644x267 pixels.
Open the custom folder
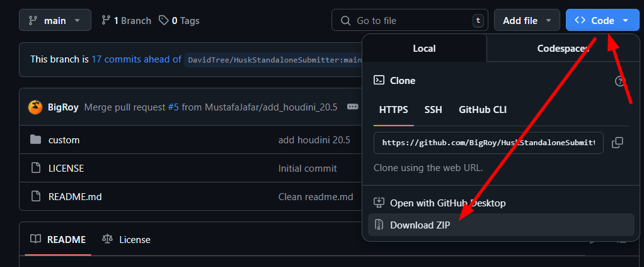(64, 140)
